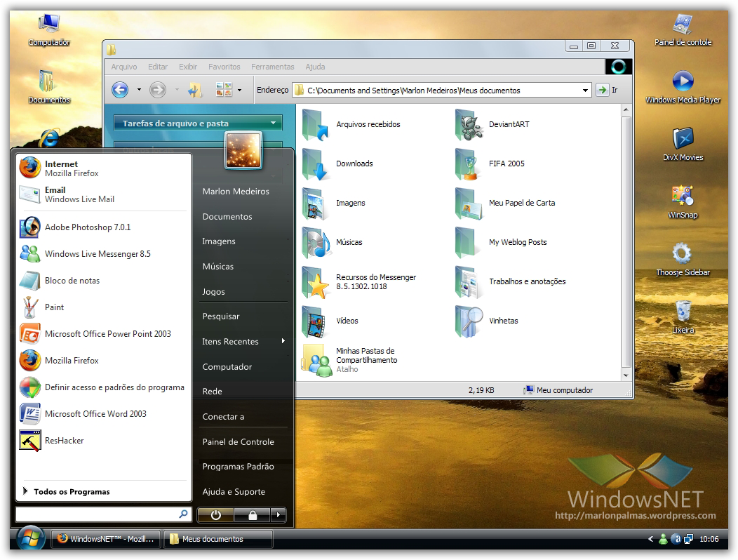738x560 pixels.
Task: Open the Lixeira desktop icon
Action: (682, 314)
